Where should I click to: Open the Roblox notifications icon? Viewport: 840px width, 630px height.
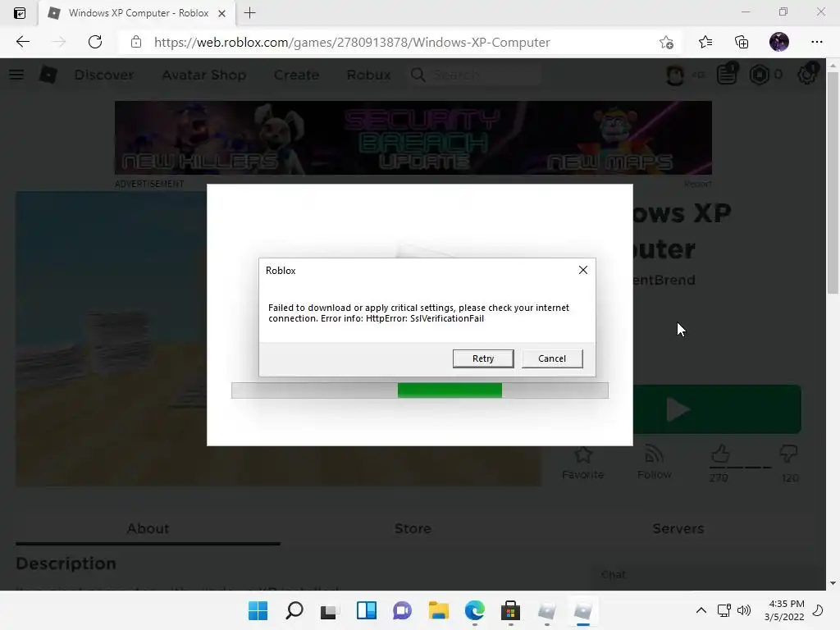727,74
